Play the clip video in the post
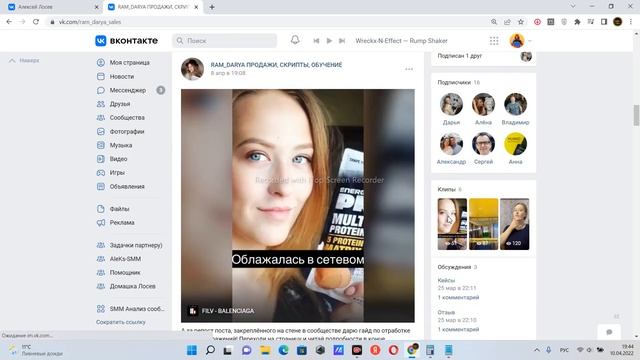640x360 pixels. (298, 206)
